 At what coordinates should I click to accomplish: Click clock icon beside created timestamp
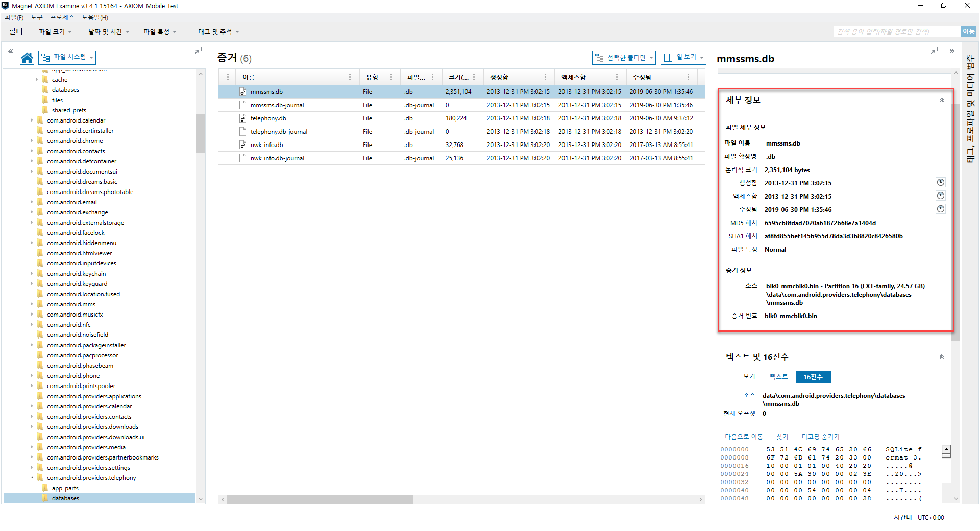tap(940, 182)
